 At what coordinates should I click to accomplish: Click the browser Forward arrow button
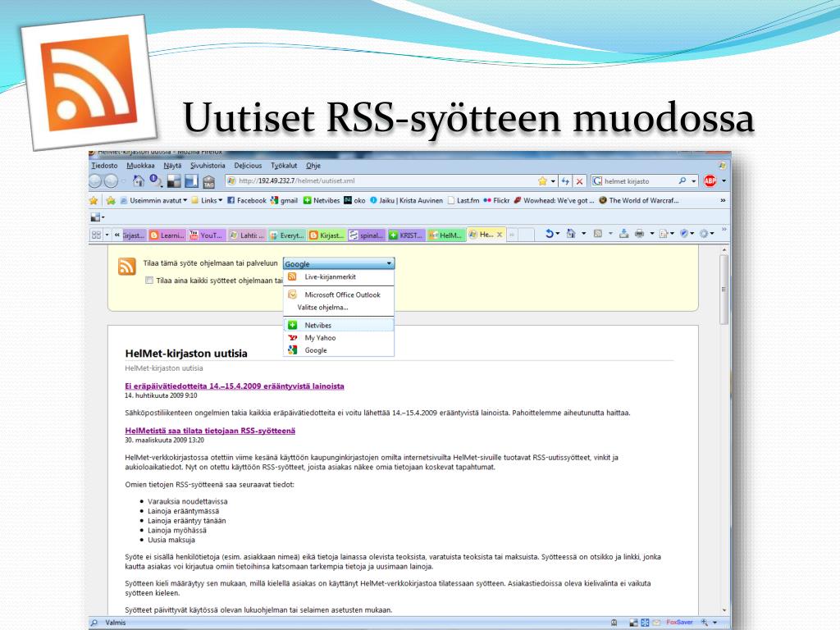click(111, 181)
